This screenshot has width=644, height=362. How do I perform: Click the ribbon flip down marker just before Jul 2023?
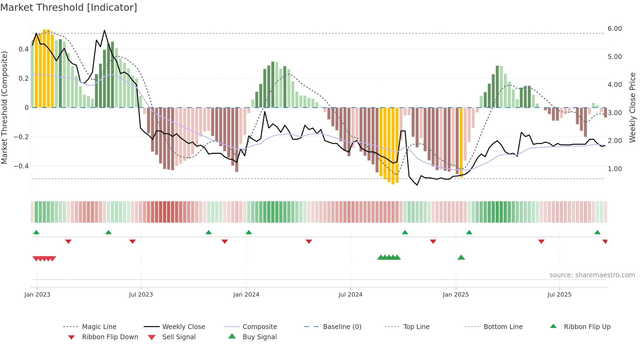(133, 242)
